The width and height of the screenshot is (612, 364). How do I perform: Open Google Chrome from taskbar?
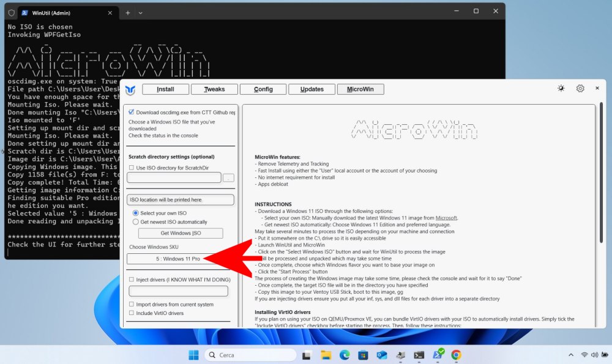point(457,355)
